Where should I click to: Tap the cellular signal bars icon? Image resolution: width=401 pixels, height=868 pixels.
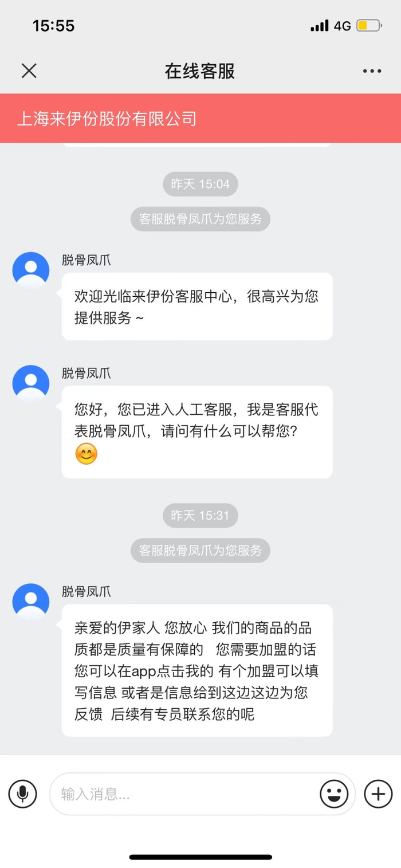click(319, 25)
